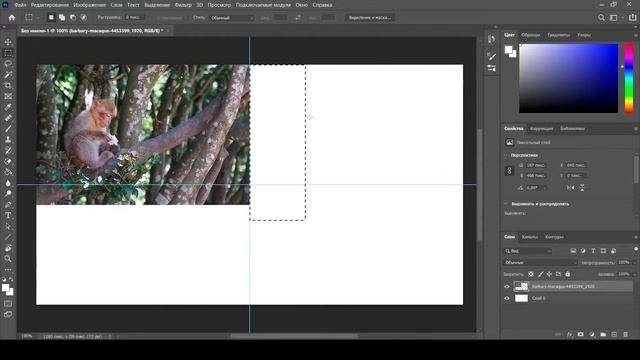Select the Pen tool
The image size is (640, 360).
click(8, 204)
